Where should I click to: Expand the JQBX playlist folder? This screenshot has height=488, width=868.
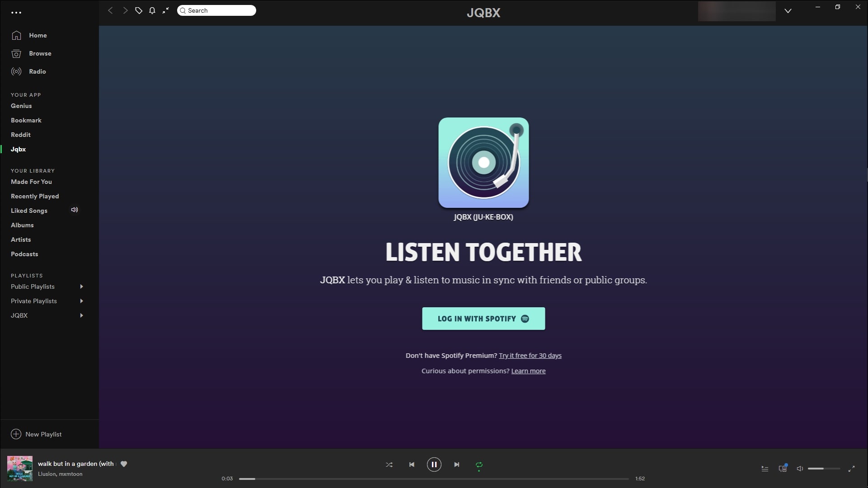point(81,315)
